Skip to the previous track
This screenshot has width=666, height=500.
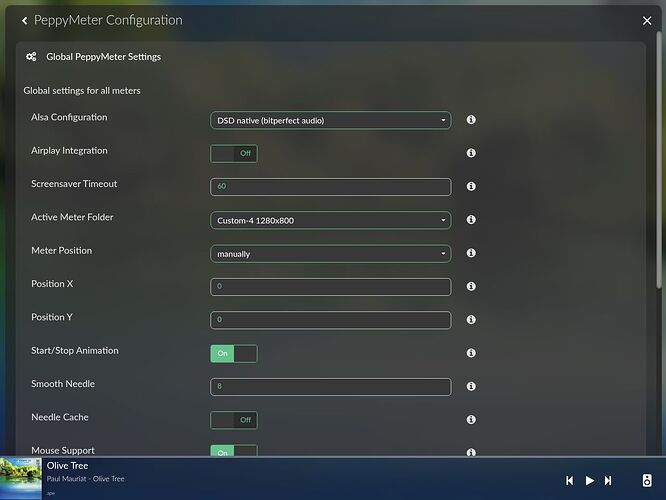(x=570, y=480)
